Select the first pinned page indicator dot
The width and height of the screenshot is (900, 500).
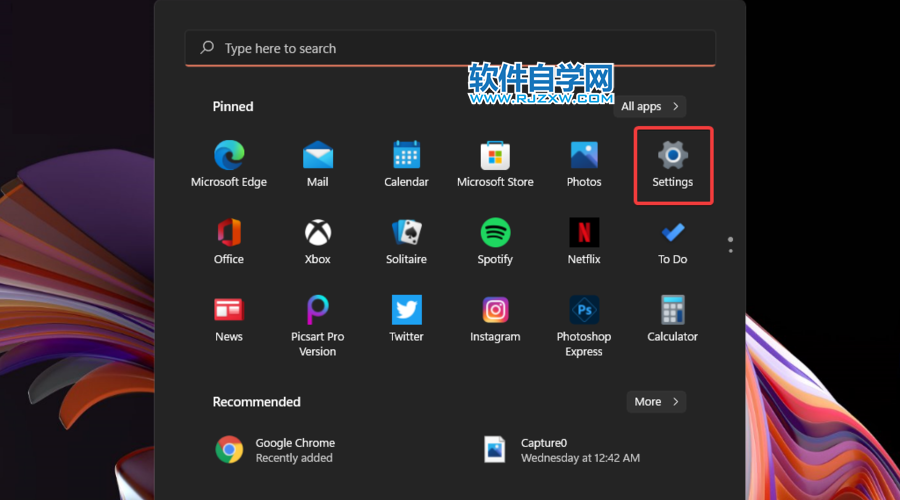[x=730, y=239]
